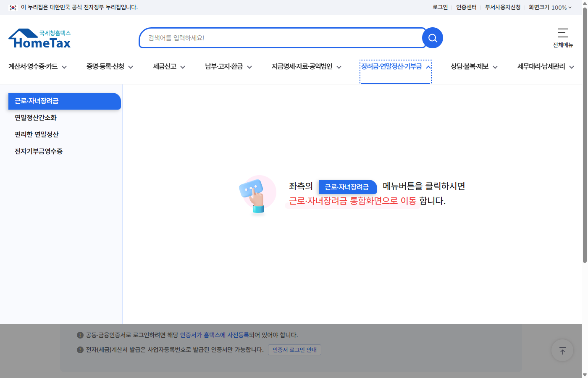Click the info icon beside the 전자(세금)계산서 notice
The image size is (588, 378).
80,349
